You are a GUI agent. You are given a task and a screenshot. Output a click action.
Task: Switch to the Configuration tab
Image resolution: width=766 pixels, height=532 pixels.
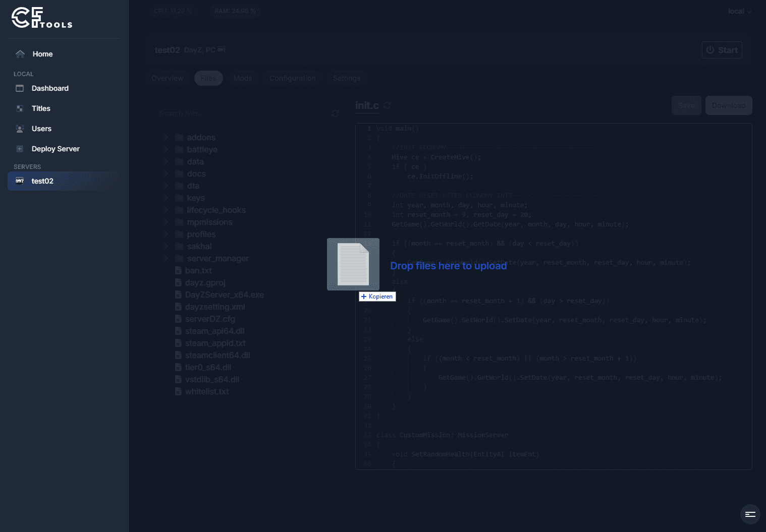click(292, 78)
